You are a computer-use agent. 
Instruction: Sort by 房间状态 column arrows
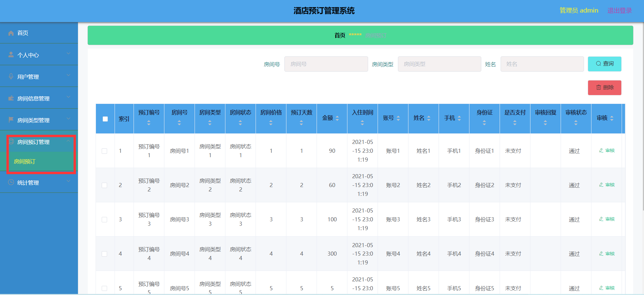(240, 123)
